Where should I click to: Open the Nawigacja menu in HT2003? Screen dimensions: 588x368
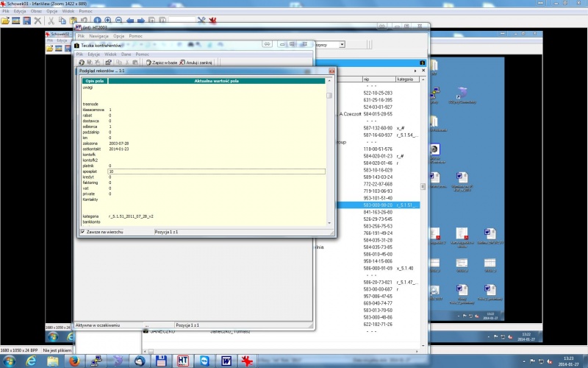pos(98,36)
